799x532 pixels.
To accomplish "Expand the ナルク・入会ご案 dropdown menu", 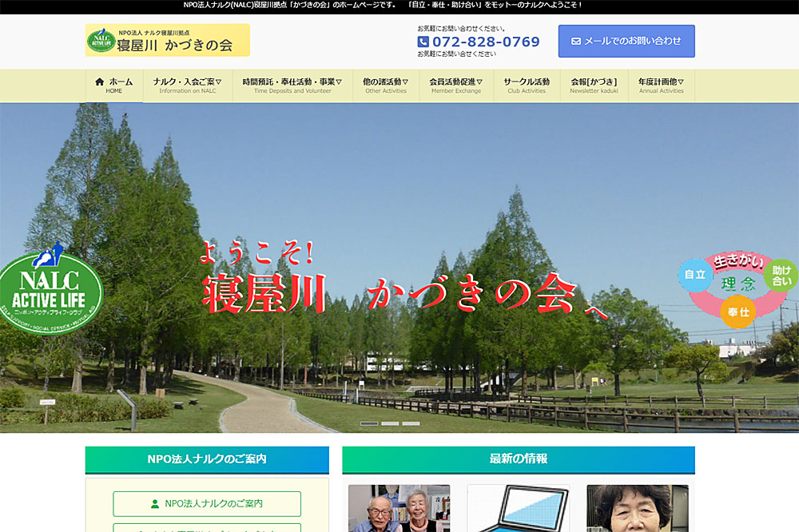I will 188,85.
